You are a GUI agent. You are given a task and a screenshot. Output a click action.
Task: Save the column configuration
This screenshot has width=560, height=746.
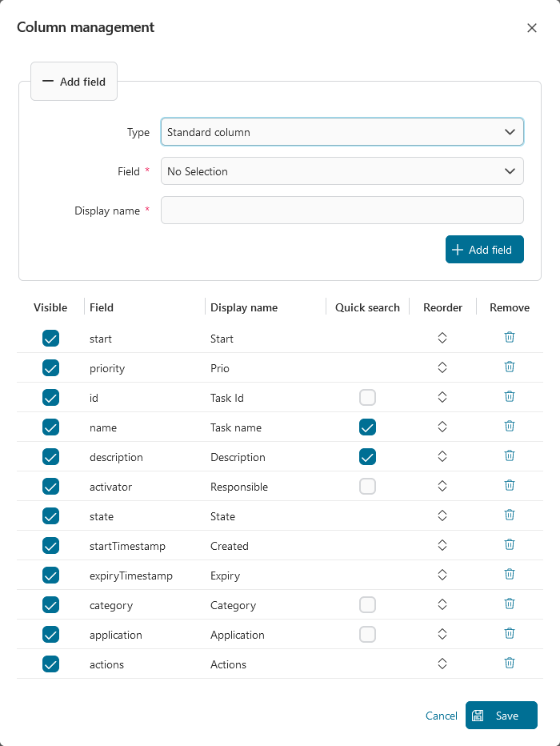[501, 715]
